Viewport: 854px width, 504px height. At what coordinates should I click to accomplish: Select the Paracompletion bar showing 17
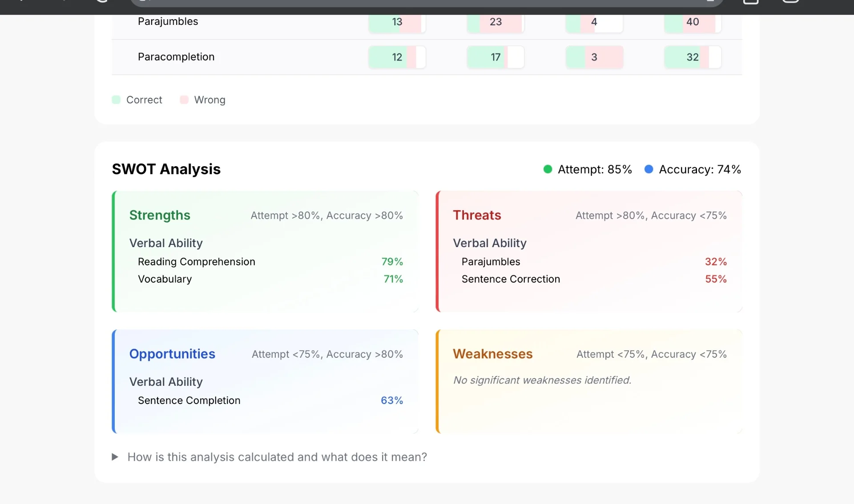[495, 57]
